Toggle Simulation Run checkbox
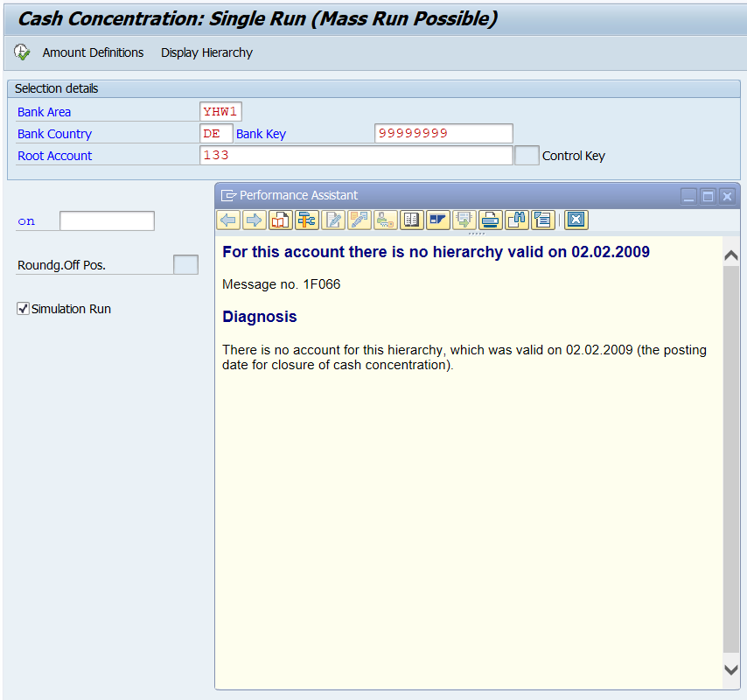The image size is (747, 700). click(x=23, y=309)
